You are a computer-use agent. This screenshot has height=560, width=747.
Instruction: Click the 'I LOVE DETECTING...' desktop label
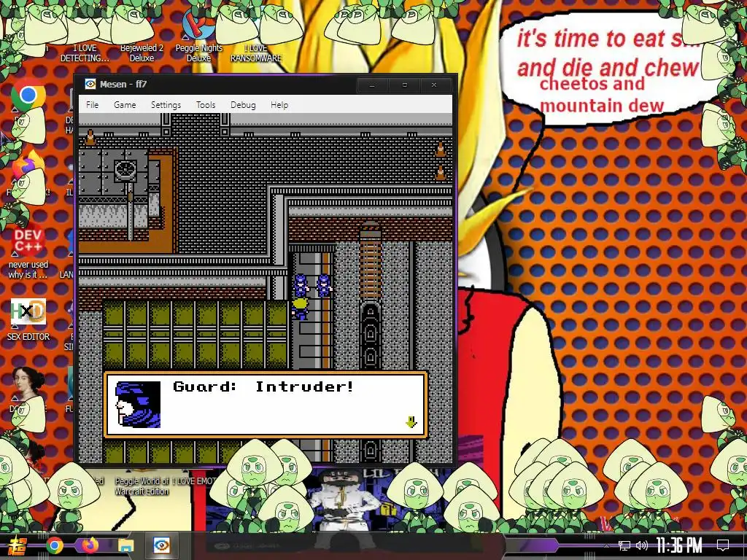(x=85, y=52)
